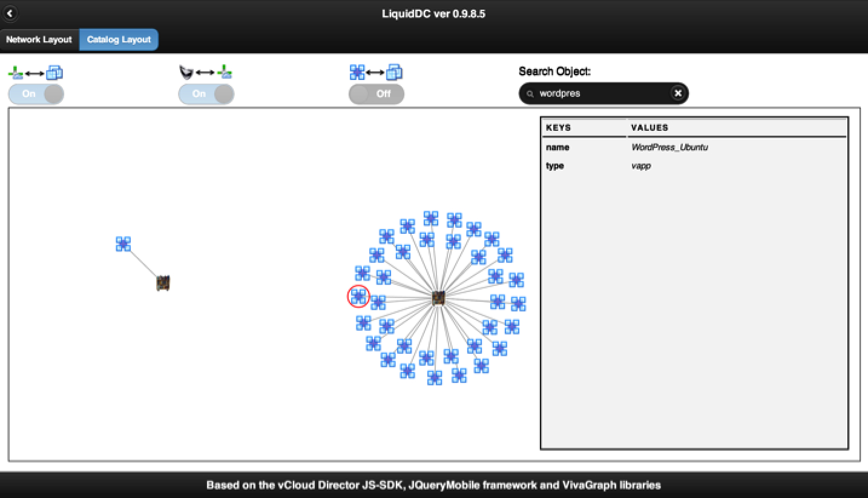
Task: Click the 'LiquidDC ver 0.9.8.5' title
Action: 433,13
